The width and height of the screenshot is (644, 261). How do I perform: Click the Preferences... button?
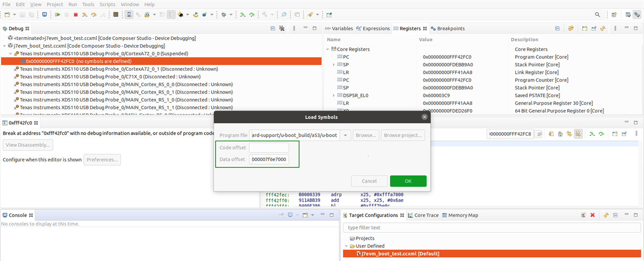coord(103,160)
